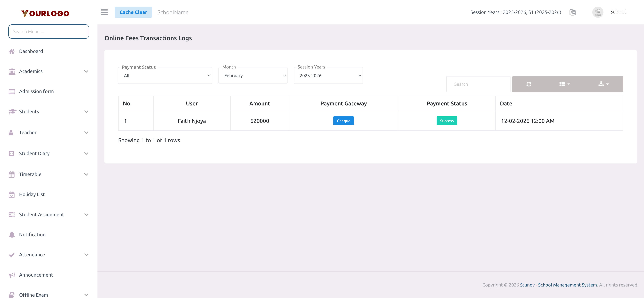Open the Stunov - School Management System link
Image resolution: width=644 pixels, height=298 pixels.
coord(558,285)
